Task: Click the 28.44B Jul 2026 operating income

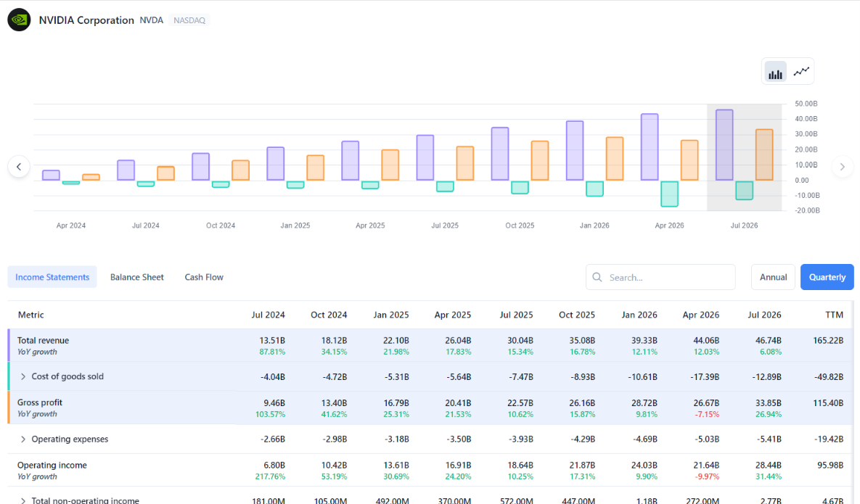Action: point(769,465)
